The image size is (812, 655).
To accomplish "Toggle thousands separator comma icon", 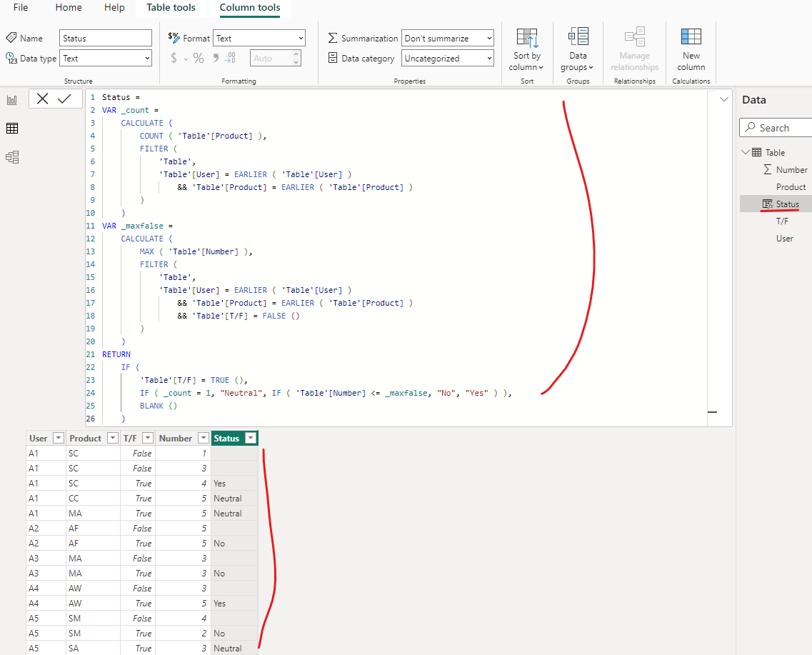I will click(x=216, y=57).
